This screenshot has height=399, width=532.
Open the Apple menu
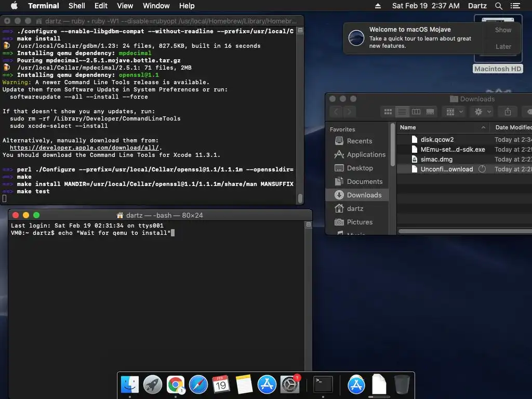click(14, 5)
